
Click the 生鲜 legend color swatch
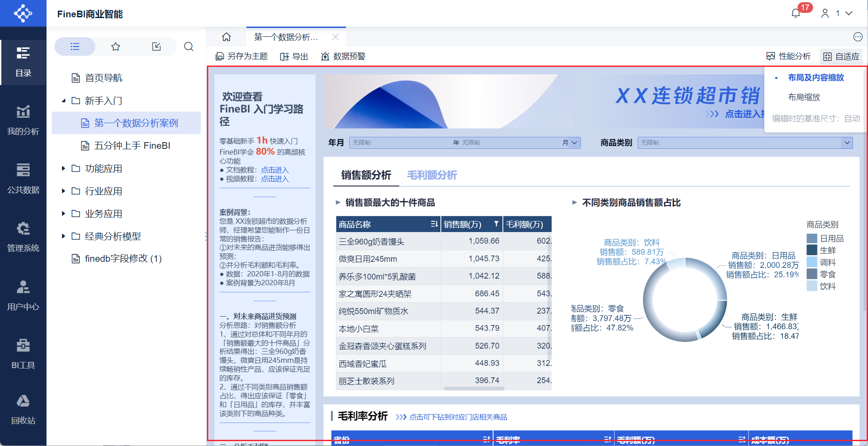pyautogui.click(x=812, y=250)
